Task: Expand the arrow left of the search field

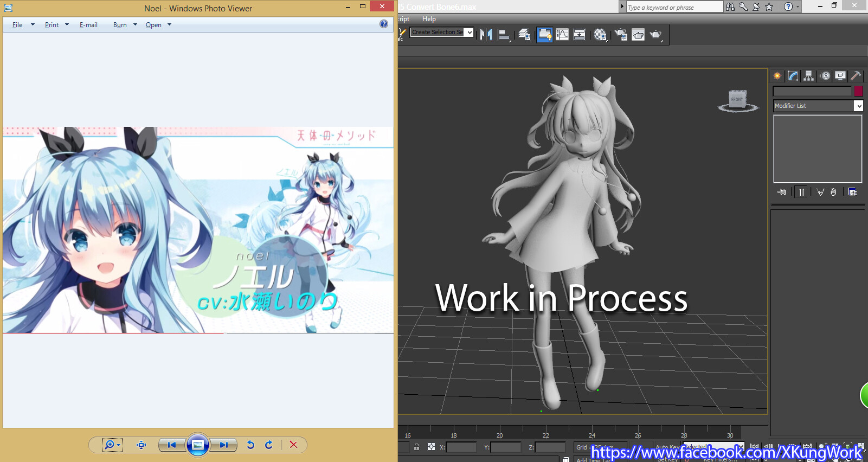Action: (622, 7)
